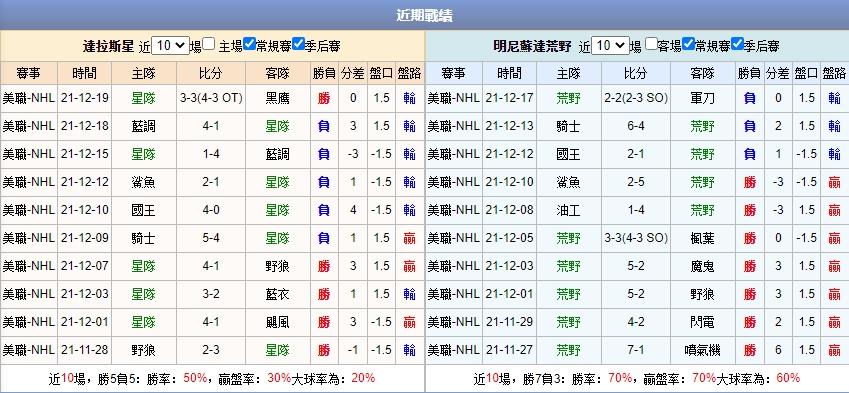This screenshot has width=849, height=393.
Task: Toggle 季后賽 checkbox in Minnesota Wild panel
Action: click(737, 44)
